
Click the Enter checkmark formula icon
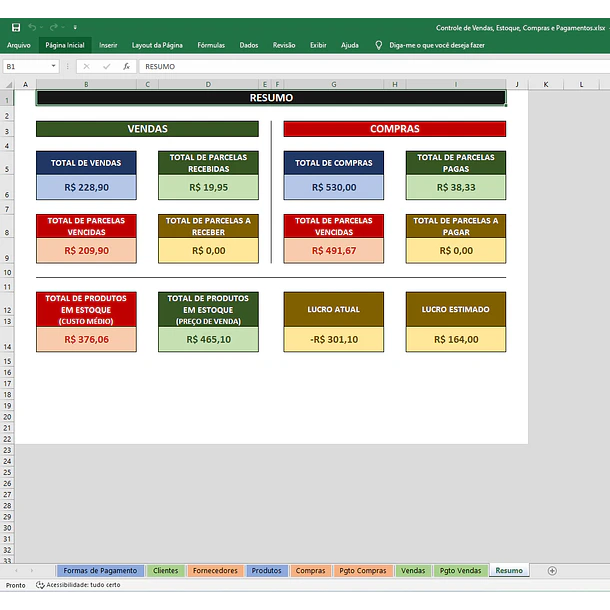click(106, 67)
